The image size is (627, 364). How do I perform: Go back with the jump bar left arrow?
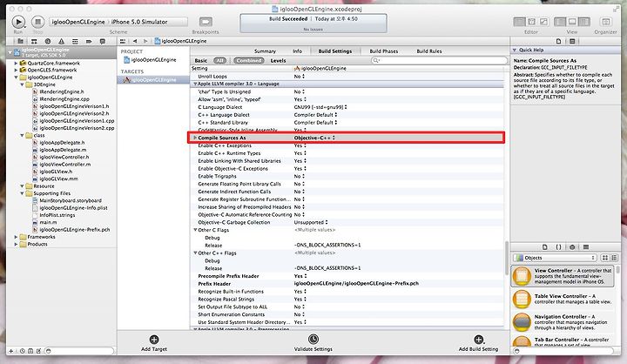(x=135, y=41)
